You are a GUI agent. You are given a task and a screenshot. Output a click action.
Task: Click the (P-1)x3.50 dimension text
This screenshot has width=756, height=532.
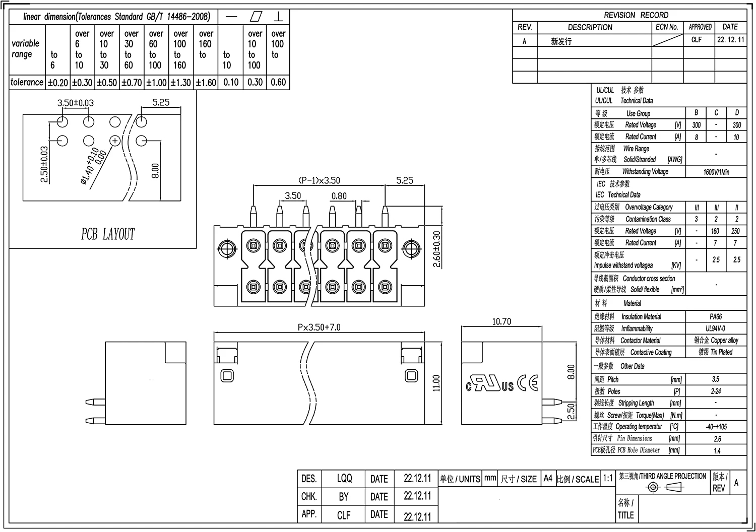pos(319,180)
